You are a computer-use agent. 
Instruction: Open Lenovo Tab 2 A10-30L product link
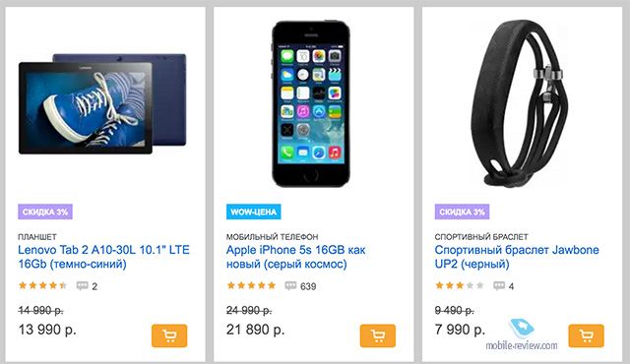click(x=103, y=257)
